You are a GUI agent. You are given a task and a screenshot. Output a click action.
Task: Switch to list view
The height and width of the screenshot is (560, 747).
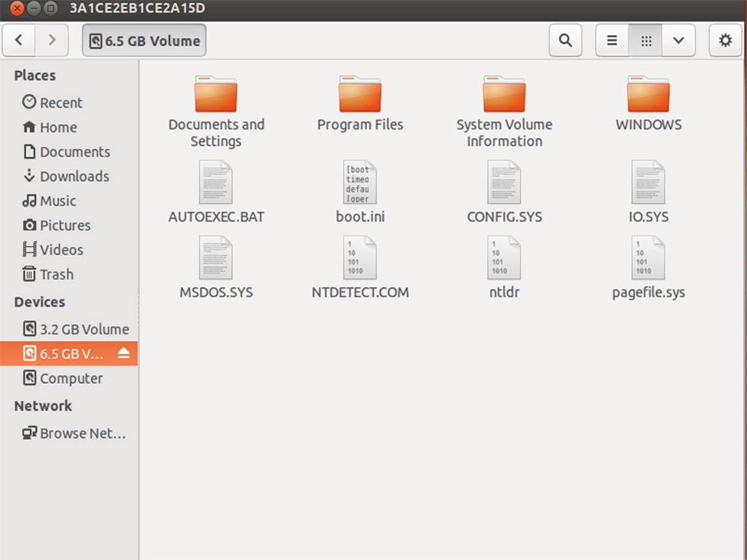pyautogui.click(x=613, y=40)
